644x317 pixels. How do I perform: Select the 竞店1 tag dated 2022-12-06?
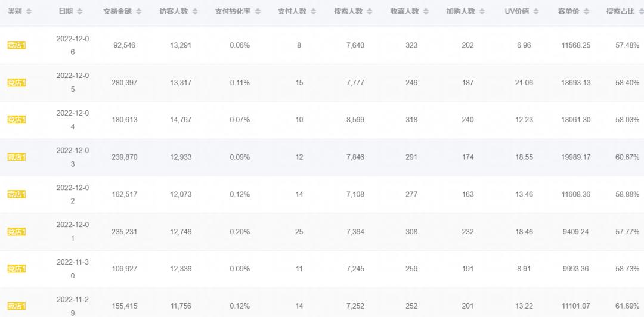click(x=17, y=45)
